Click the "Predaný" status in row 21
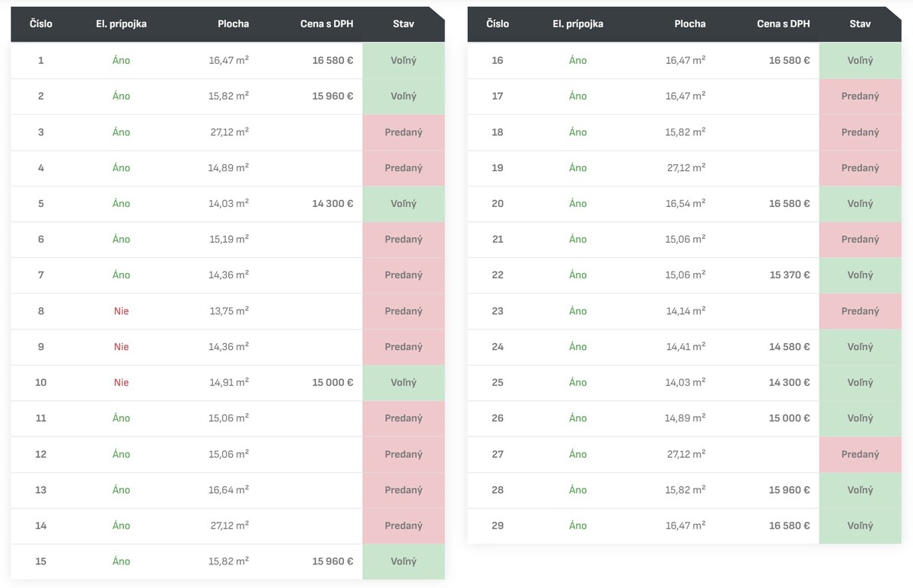The width and height of the screenshot is (913, 588). [x=860, y=240]
